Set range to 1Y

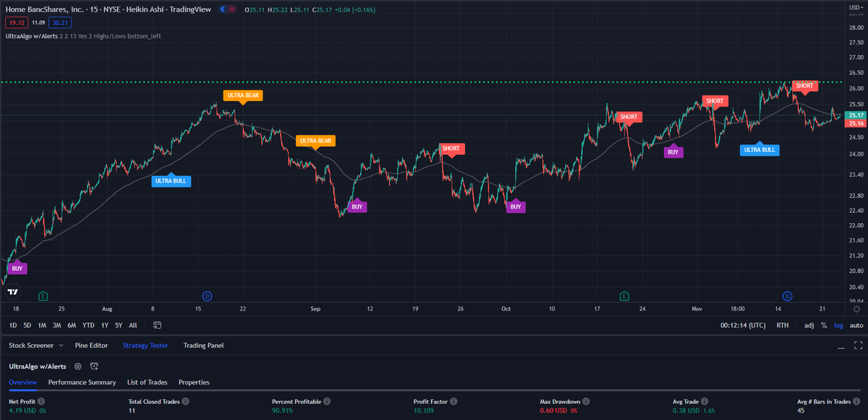pos(106,325)
